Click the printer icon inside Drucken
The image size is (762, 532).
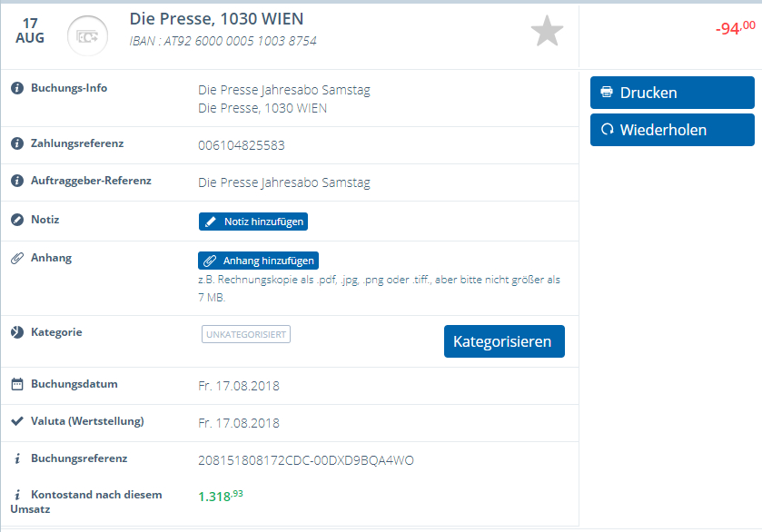tap(607, 92)
